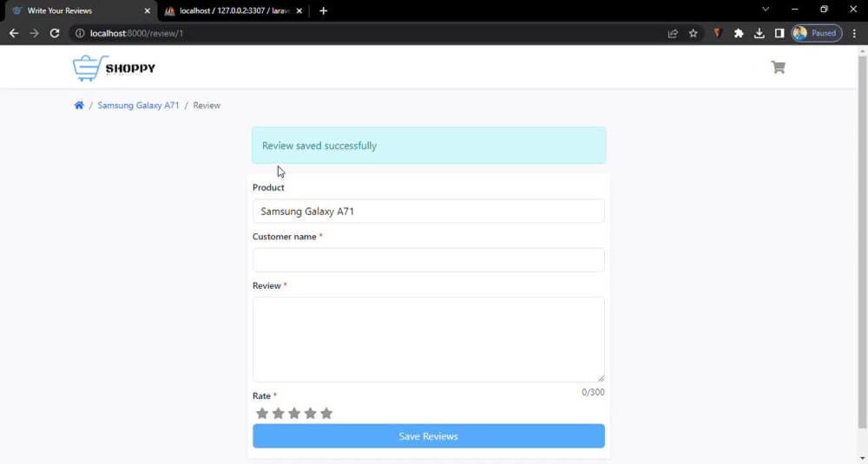View site information icon in address bar
Image resolution: width=868 pixels, height=464 pixels.
(80, 33)
